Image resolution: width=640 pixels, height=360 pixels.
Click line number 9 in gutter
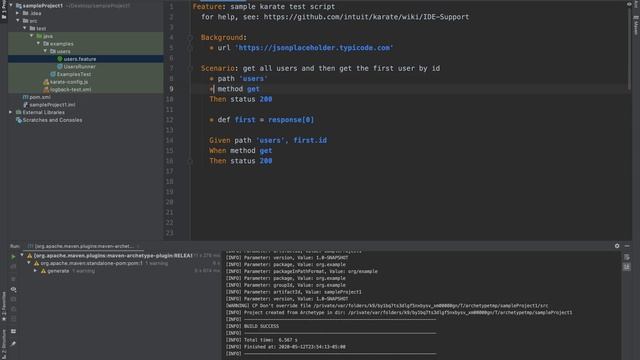point(171,89)
